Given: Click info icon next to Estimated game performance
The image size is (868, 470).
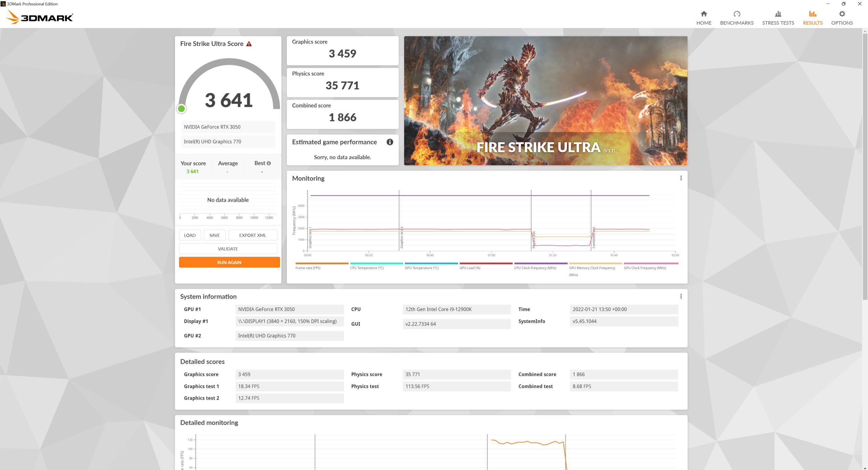Looking at the screenshot, I should [x=390, y=142].
